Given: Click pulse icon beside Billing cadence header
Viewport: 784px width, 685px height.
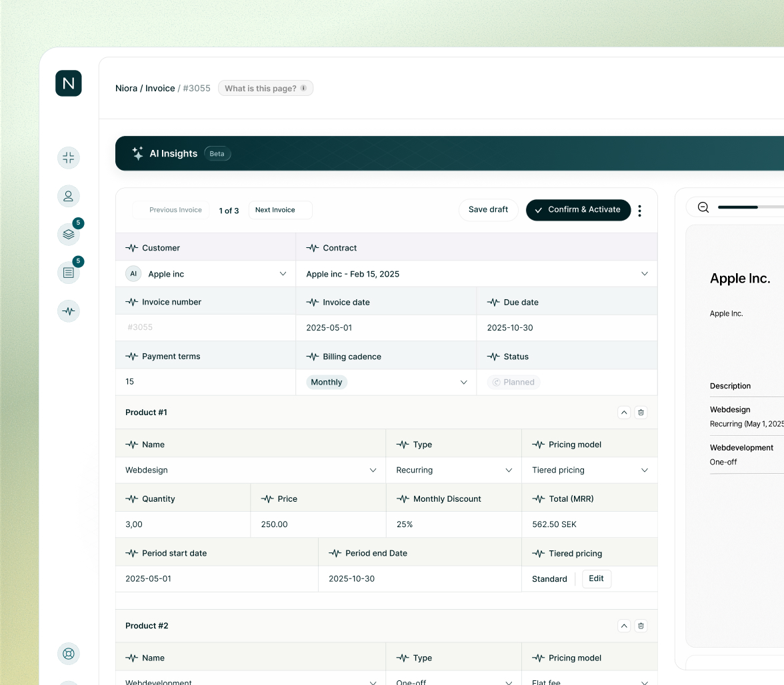Looking at the screenshot, I should tap(313, 356).
